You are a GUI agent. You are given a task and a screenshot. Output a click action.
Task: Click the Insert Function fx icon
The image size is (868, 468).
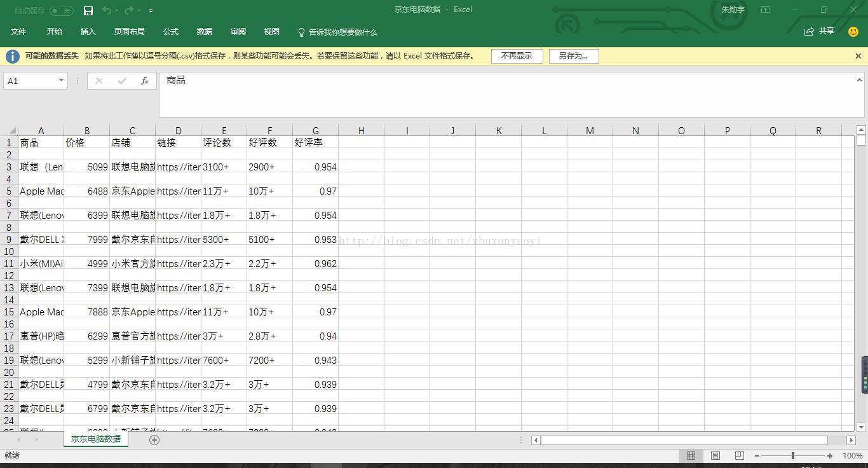coord(145,81)
